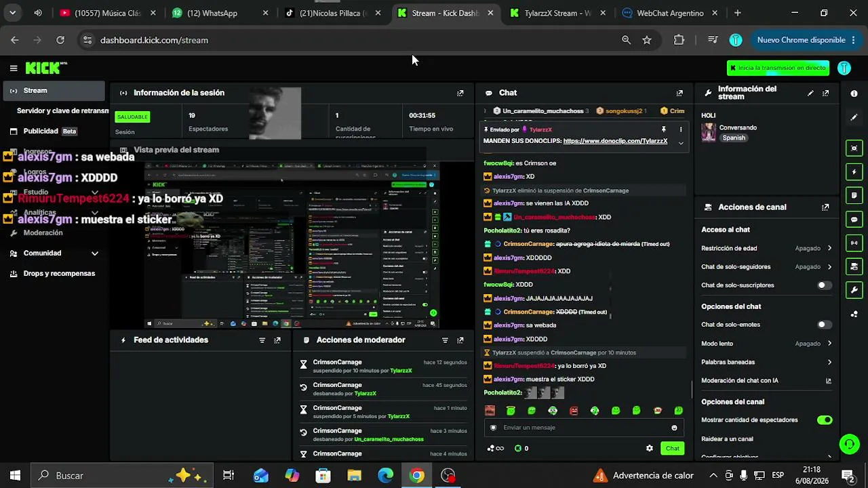The height and width of the screenshot is (488, 868).
Task: Edit the Información del stream details
Action: 810,93
